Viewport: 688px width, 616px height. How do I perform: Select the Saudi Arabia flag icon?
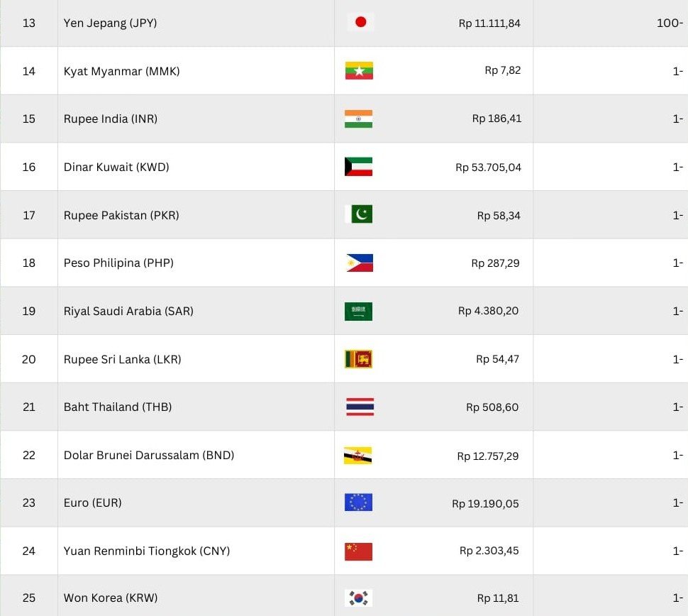(x=359, y=312)
